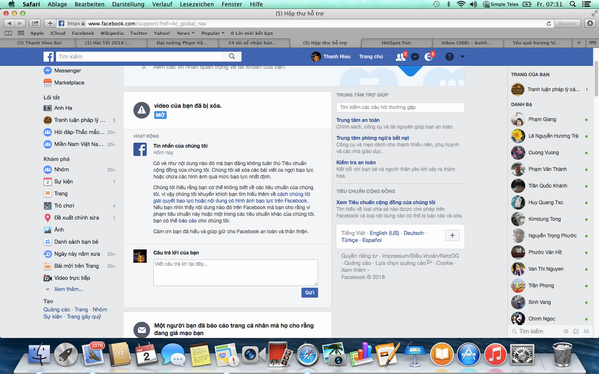
Task: Open the Messenger icon in the top bar
Action: click(x=415, y=57)
